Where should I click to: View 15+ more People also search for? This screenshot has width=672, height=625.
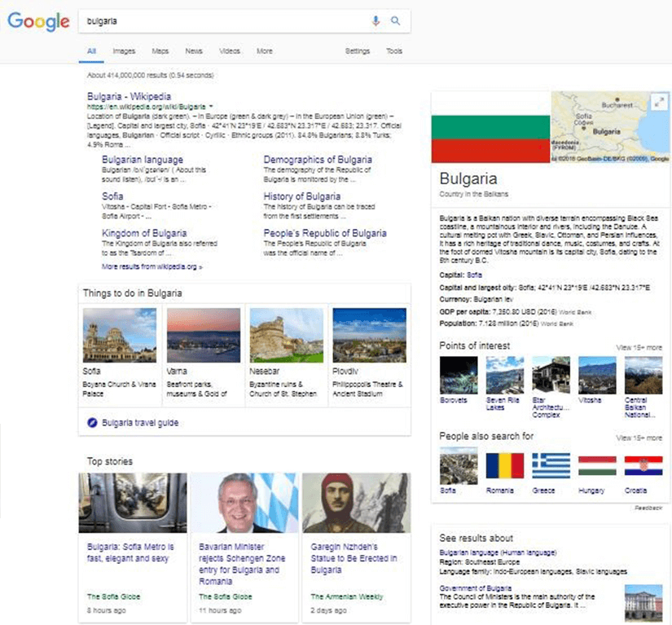point(639,438)
